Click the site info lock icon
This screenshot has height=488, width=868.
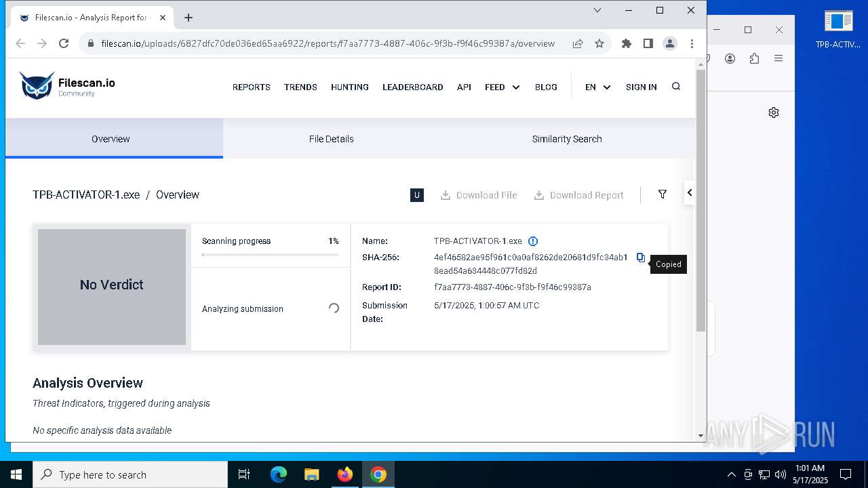[x=91, y=43]
